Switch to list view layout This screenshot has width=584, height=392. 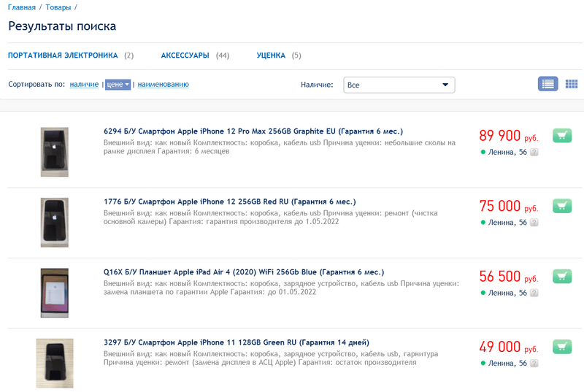(x=548, y=84)
